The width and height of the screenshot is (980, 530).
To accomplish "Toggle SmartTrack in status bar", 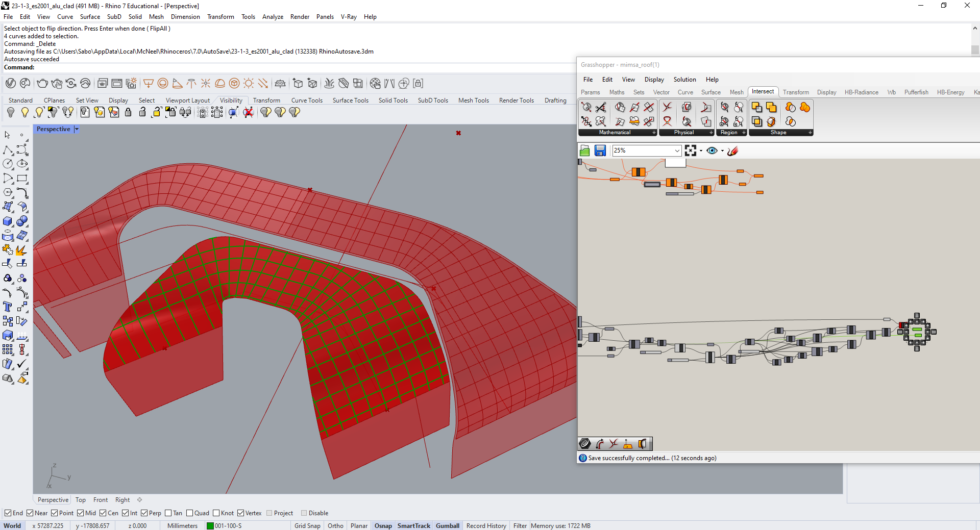I will (x=414, y=526).
